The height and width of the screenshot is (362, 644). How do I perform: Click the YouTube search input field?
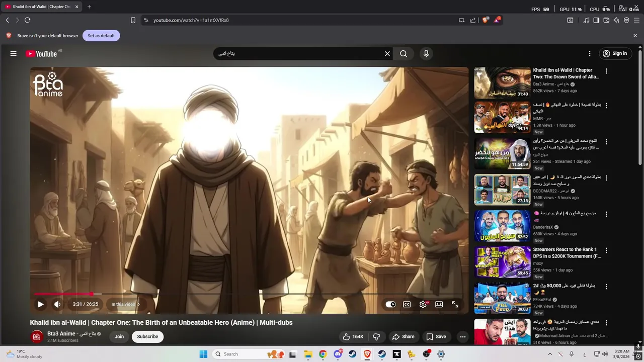click(300, 54)
